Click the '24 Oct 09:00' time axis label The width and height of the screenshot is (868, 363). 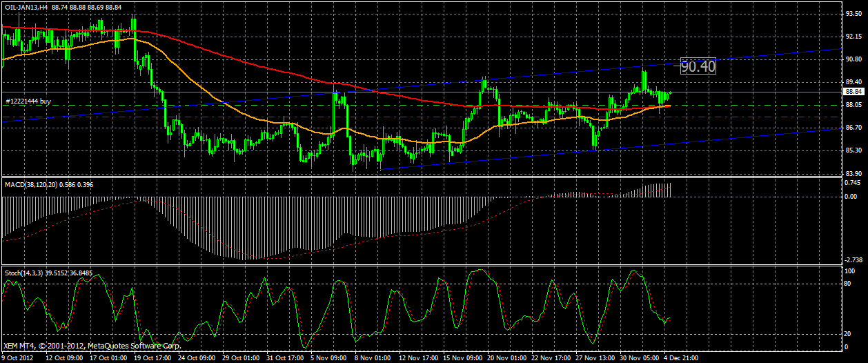click(x=197, y=357)
